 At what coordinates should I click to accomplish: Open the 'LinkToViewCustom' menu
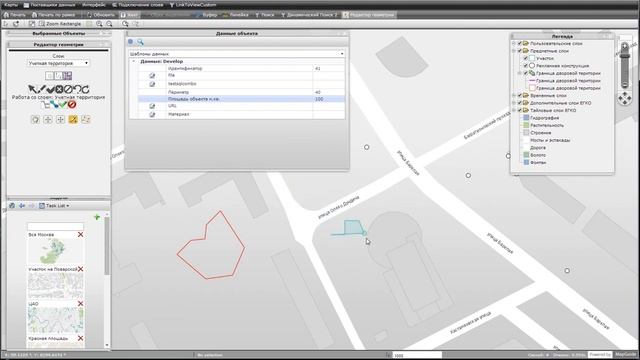click(x=193, y=5)
